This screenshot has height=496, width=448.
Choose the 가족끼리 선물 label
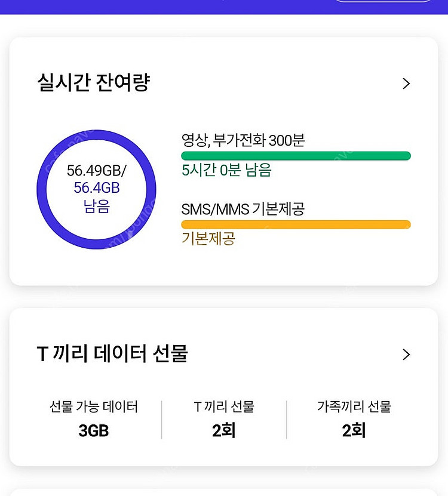354,407
